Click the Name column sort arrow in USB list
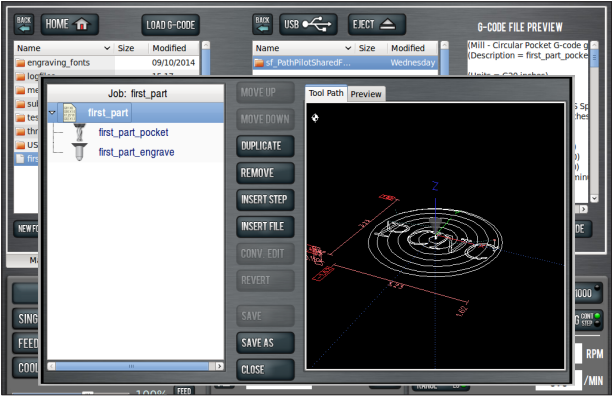 click(x=348, y=48)
